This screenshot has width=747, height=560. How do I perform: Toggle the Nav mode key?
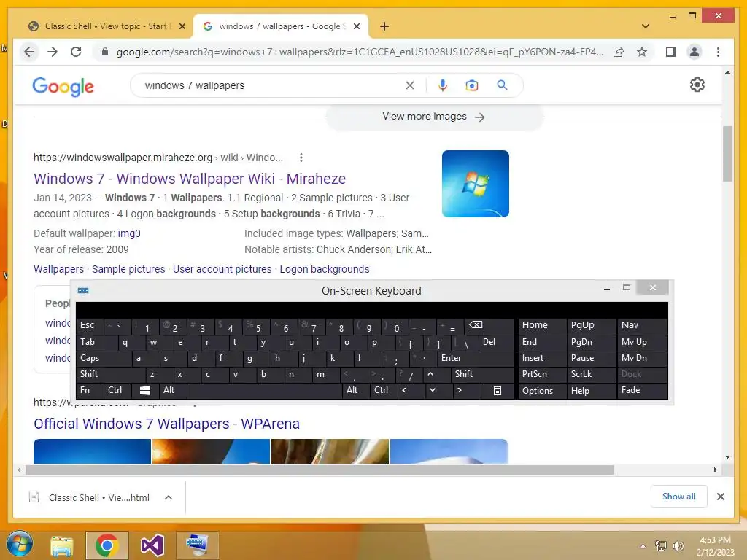pyautogui.click(x=642, y=325)
